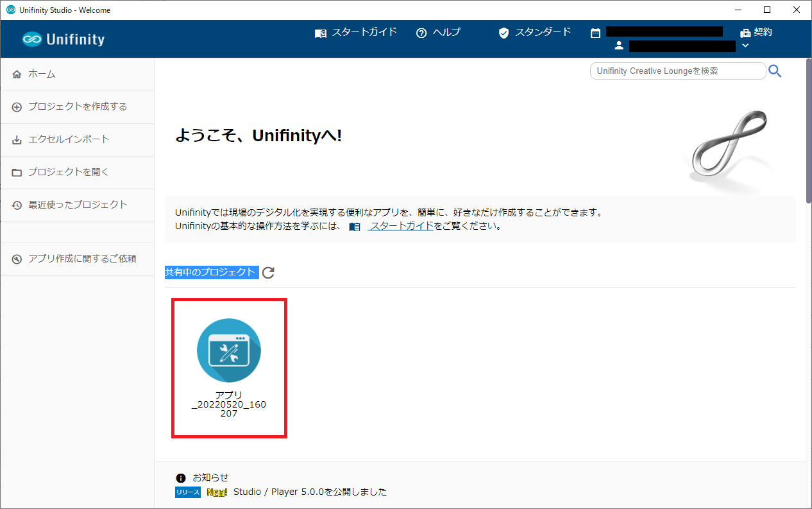Follow the スタートガイド link in description

(x=401, y=226)
